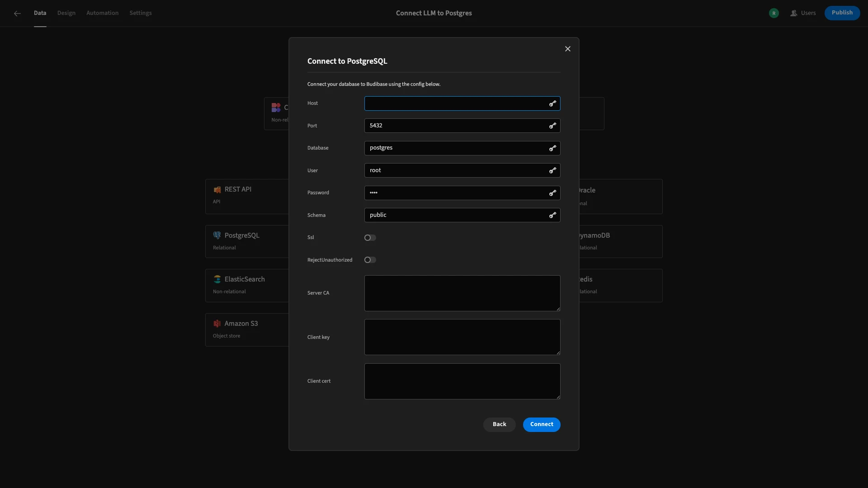This screenshot has width=868, height=488.
Task: Select the PostgreSQL datasource card
Action: pyautogui.click(x=247, y=241)
